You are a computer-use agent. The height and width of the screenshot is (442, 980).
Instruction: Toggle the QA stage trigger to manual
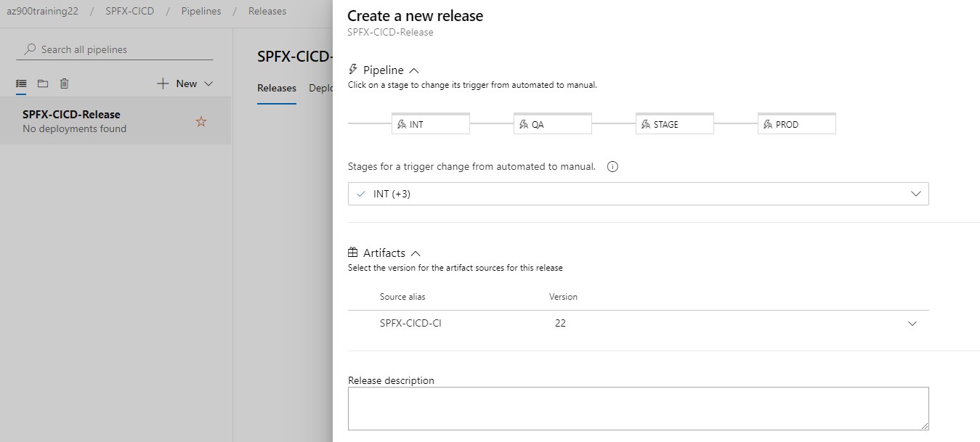coord(553,124)
